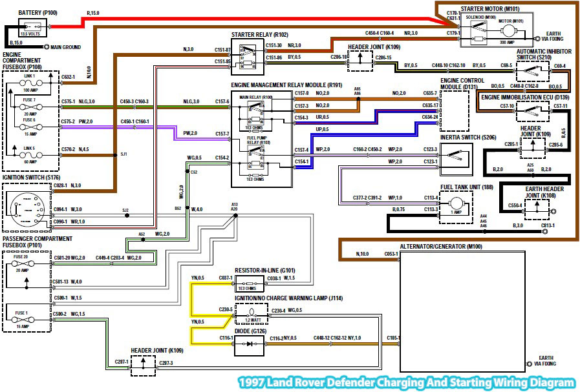Select the Header Joint symbol between C286-18 and C286-15
This screenshot has height=392, width=580.
coord(360,61)
